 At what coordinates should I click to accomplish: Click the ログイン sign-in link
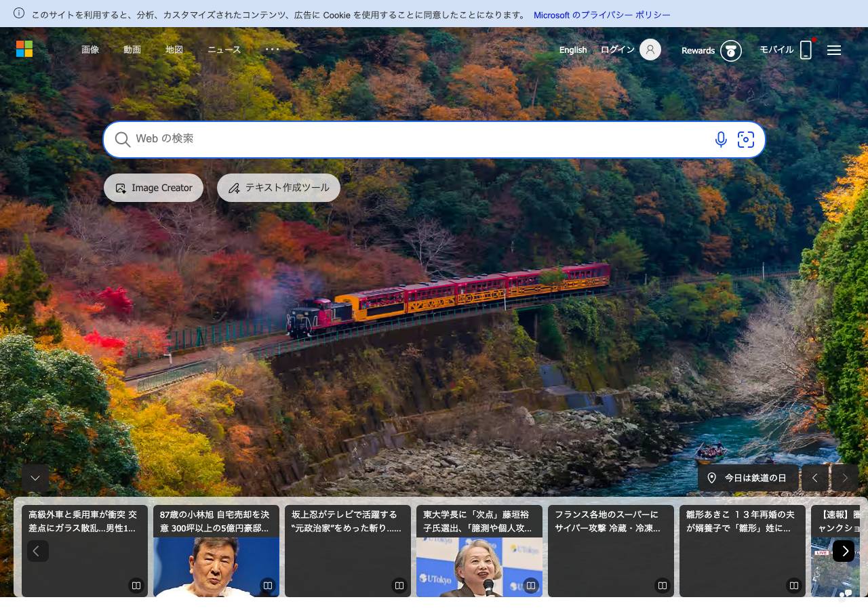pyautogui.click(x=618, y=49)
